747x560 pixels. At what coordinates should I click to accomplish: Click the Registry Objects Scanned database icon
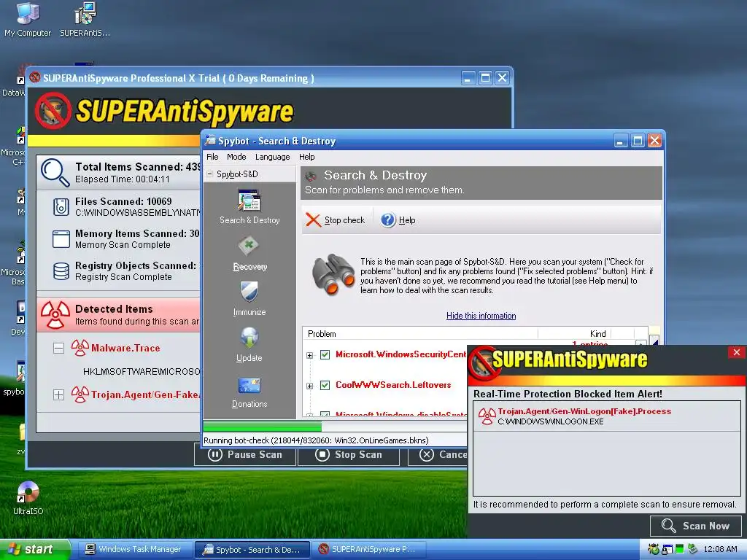click(61, 271)
